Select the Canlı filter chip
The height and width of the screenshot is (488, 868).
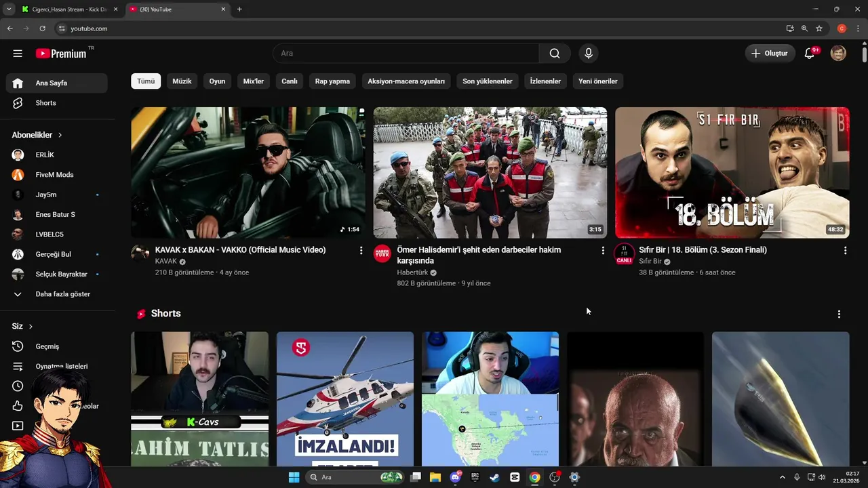pyautogui.click(x=290, y=81)
